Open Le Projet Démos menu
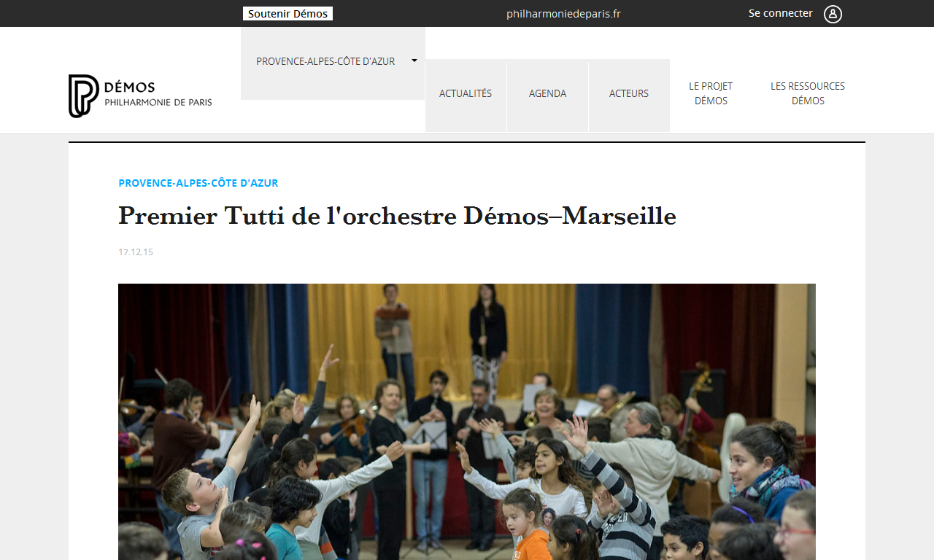The image size is (934, 560). (x=711, y=93)
